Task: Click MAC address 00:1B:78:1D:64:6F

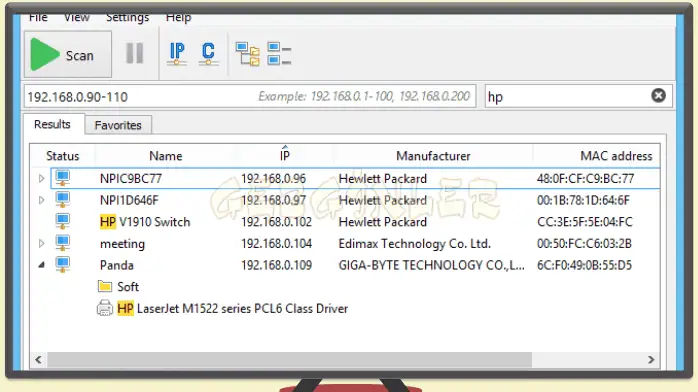Action: [x=583, y=200]
